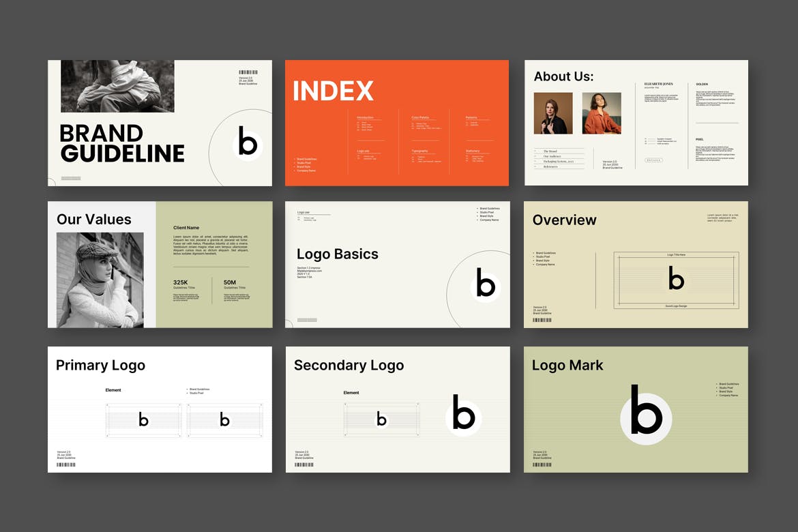Click the BRAND GUIDELINE title text
This screenshot has width=798, height=532.
click(x=122, y=143)
